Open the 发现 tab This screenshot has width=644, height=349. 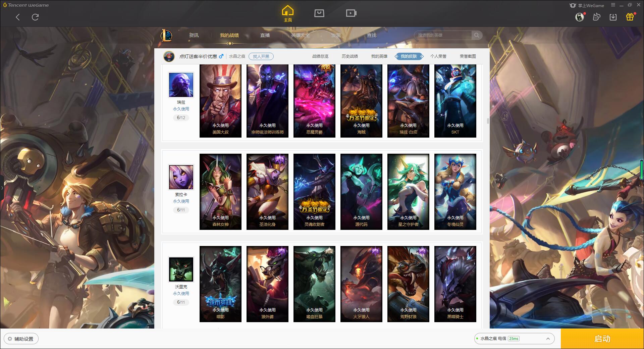tap(336, 35)
